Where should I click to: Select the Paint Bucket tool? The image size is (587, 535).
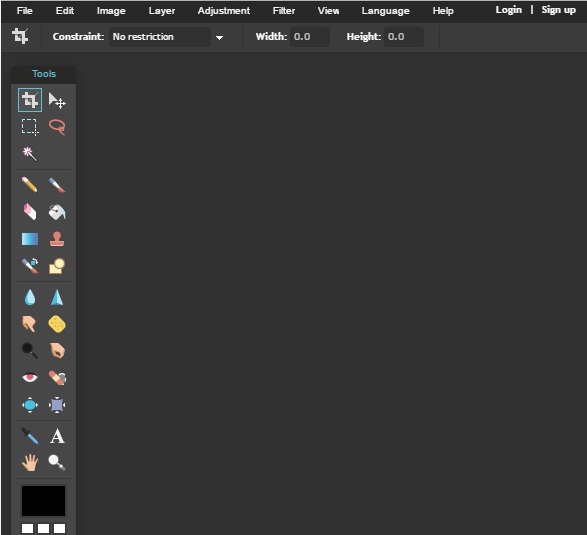click(57, 212)
